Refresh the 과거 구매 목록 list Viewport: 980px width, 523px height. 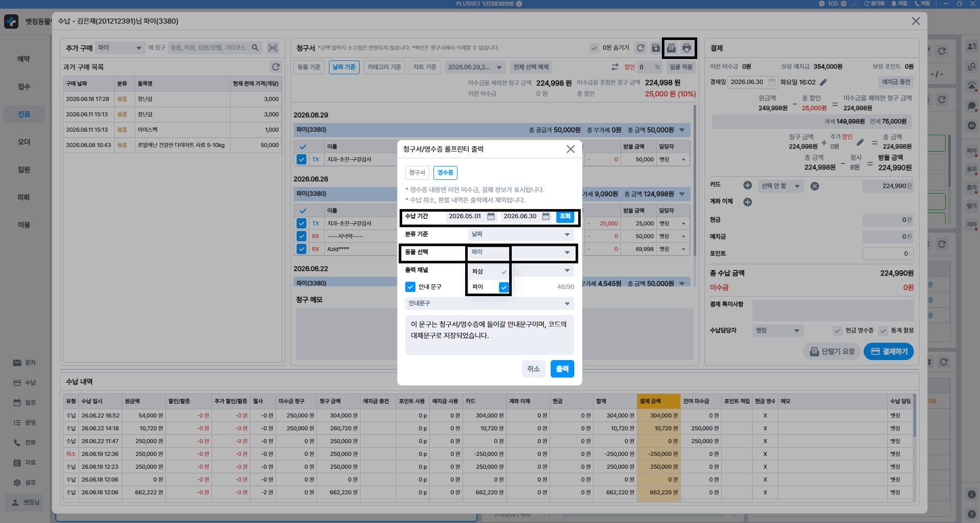click(x=276, y=67)
